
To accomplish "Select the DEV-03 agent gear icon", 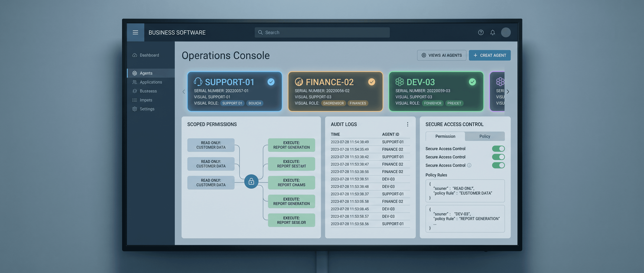I will pyautogui.click(x=399, y=81).
